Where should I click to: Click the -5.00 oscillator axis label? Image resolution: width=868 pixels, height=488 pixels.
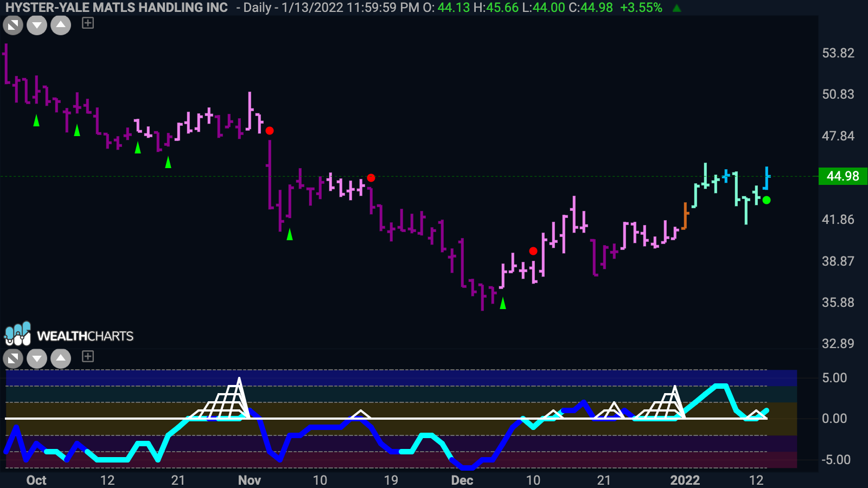(x=836, y=460)
